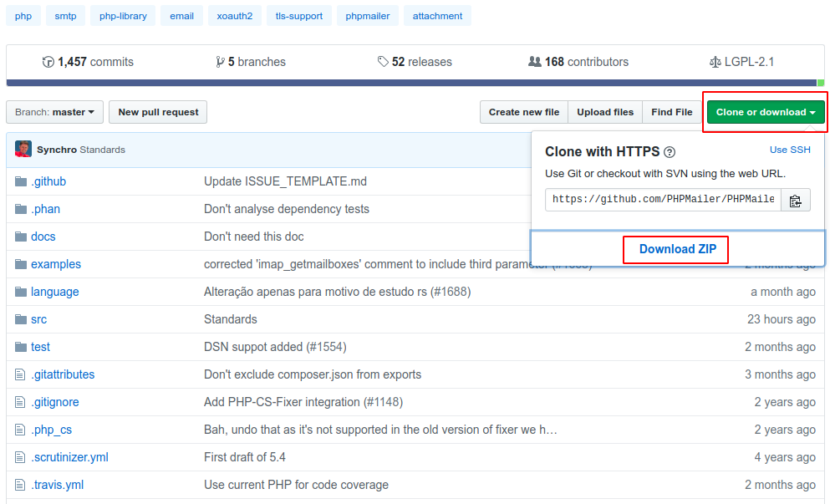
Task: Select the php topic tag
Action: point(23,16)
